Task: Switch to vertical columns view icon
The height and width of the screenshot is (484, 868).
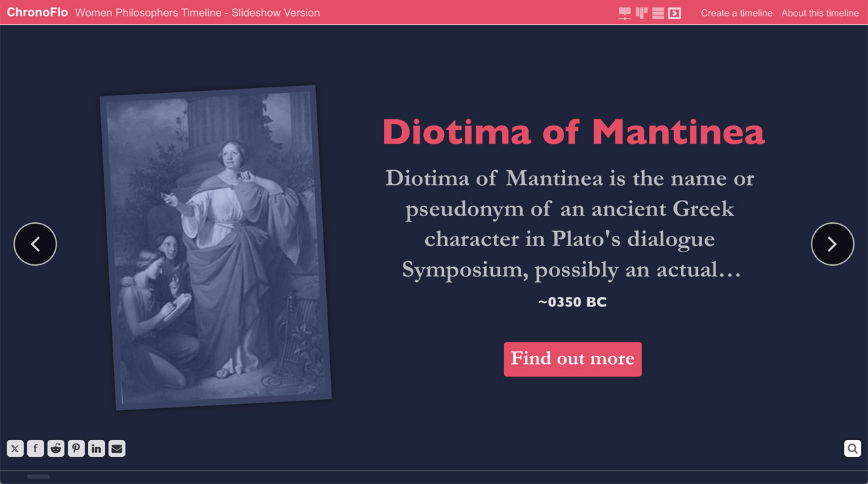Action: [642, 13]
